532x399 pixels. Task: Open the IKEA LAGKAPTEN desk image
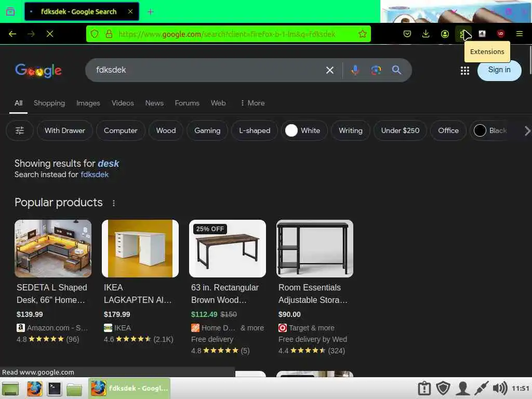[140, 248]
